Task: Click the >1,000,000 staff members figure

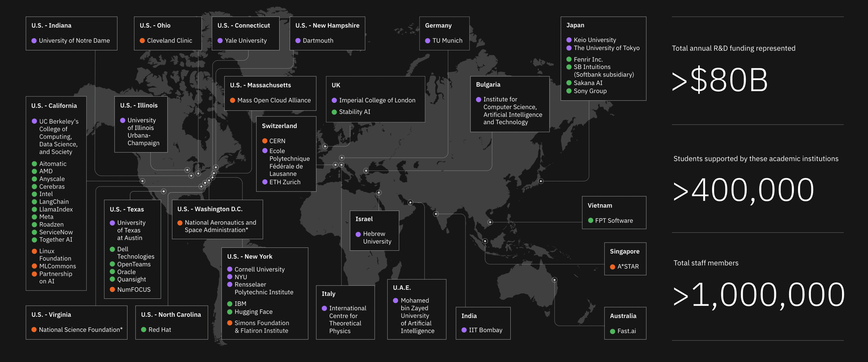Action: 759,294
